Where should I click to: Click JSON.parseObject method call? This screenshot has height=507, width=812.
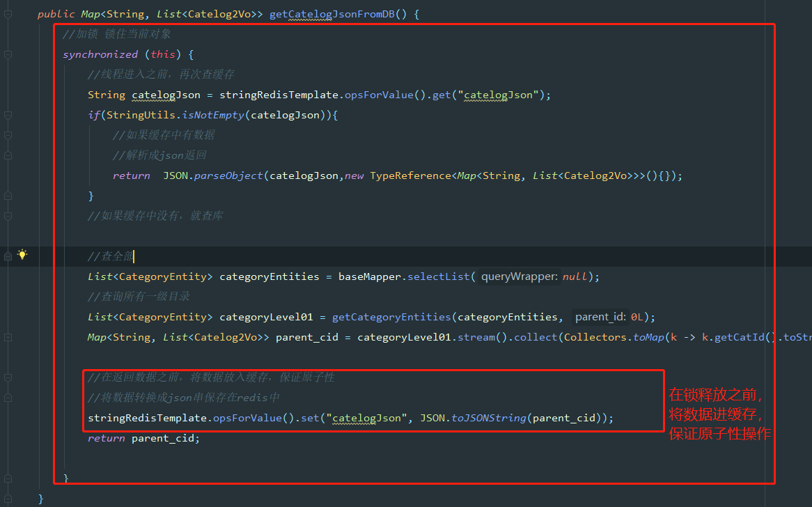click(213, 175)
